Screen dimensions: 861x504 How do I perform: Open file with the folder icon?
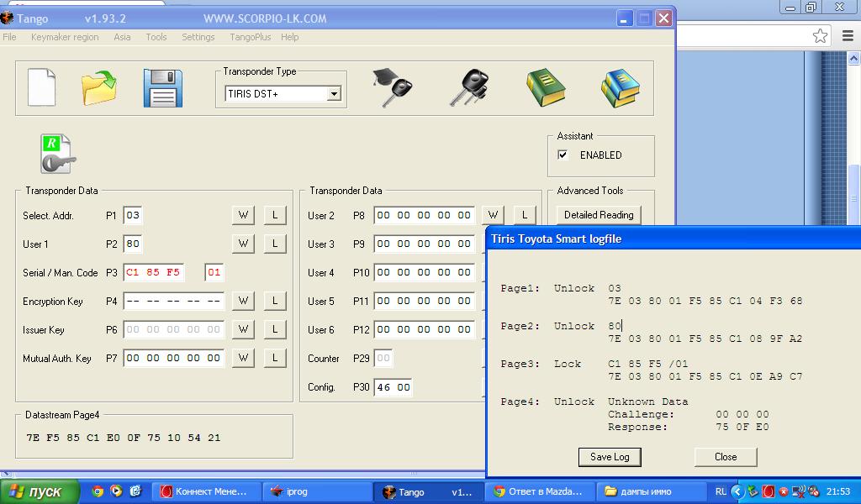tap(99, 87)
